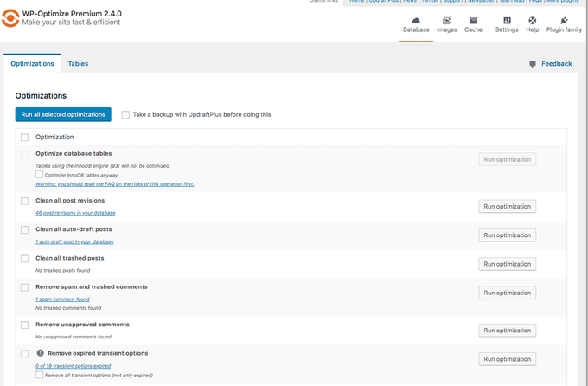Click the 'Remove spam and trashed comments' title

tap(92, 286)
